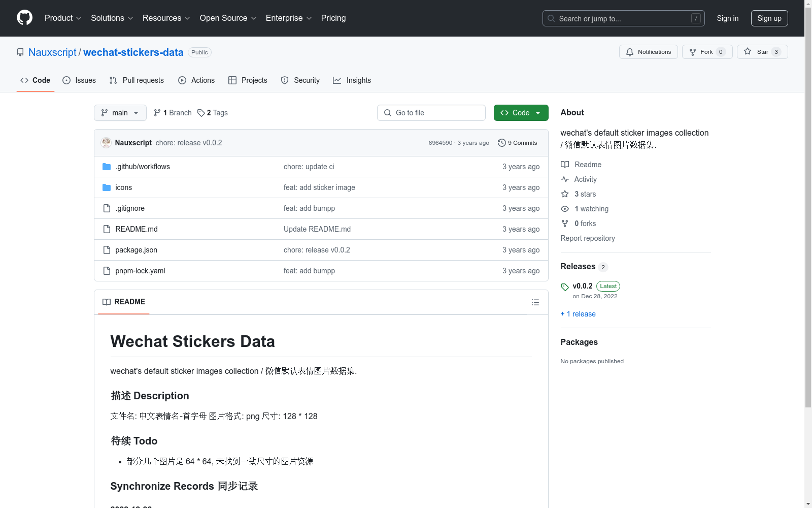Click the Notifications bell icon
The image size is (812, 508).
pos(630,52)
